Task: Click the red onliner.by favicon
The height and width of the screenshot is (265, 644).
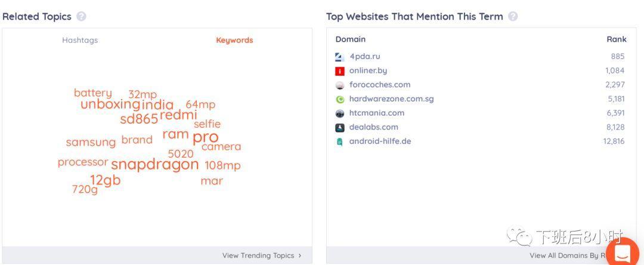Action: (340, 71)
